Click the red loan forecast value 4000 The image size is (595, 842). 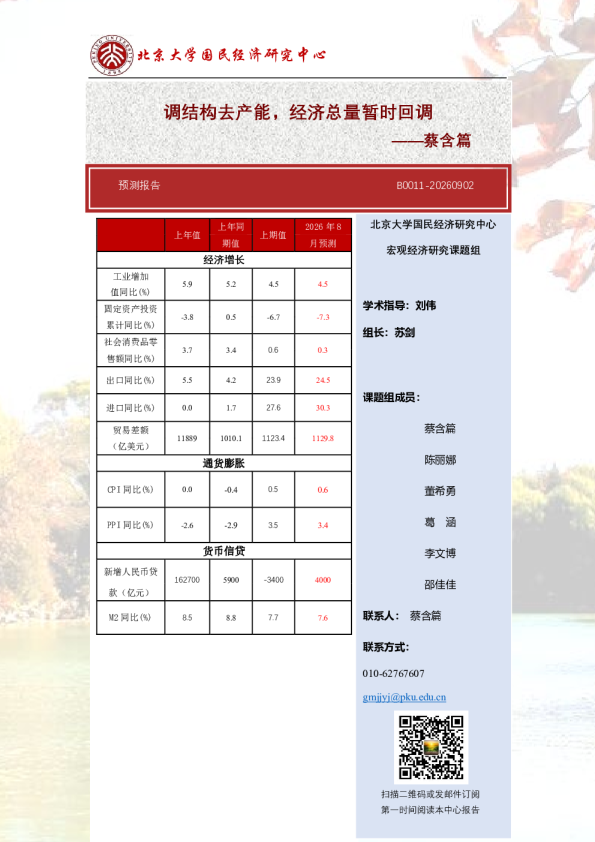pyautogui.click(x=323, y=580)
